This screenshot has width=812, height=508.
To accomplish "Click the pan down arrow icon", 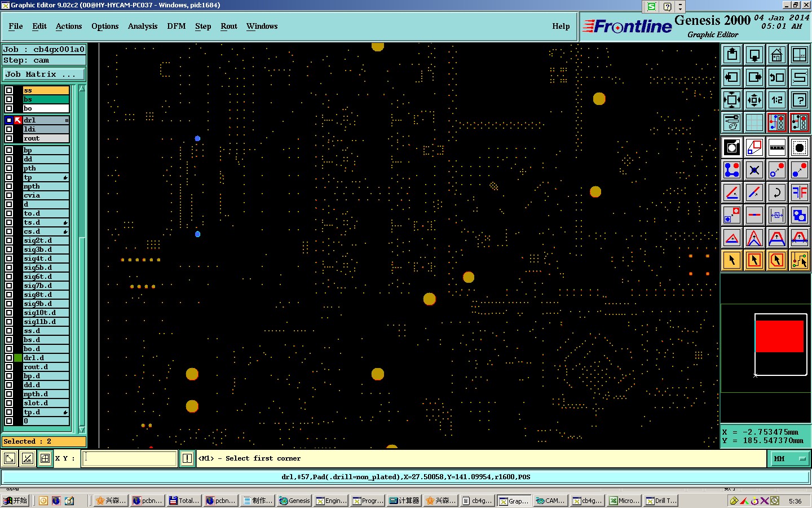I will coord(754,55).
